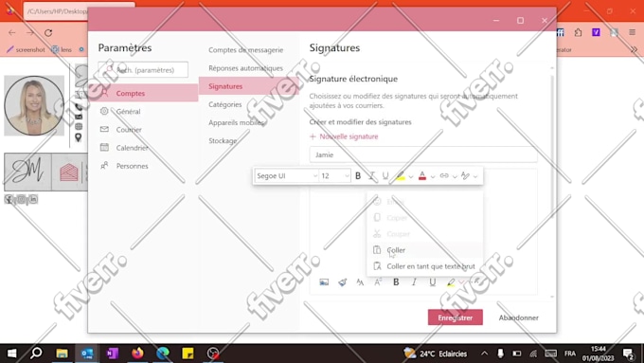The image size is (644, 363).
Task: Select Stockage submenu item
Action: pos(223,140)
